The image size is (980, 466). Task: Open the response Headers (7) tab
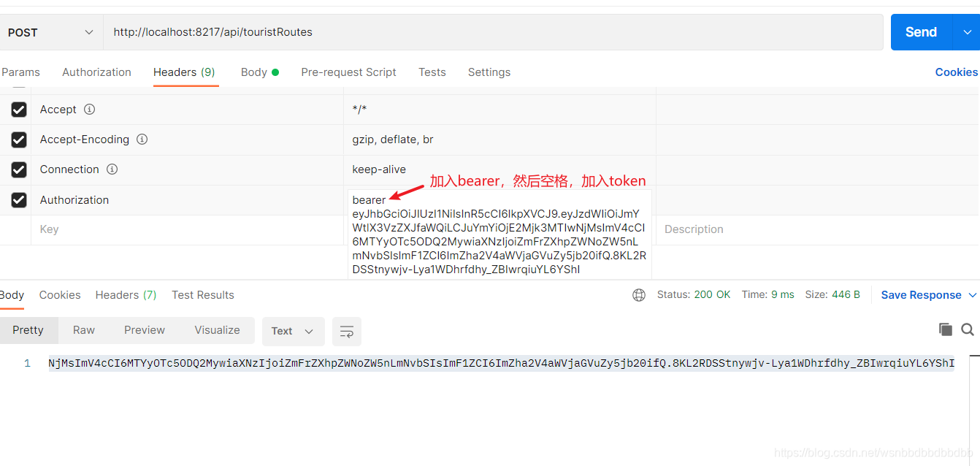(126, 295)
